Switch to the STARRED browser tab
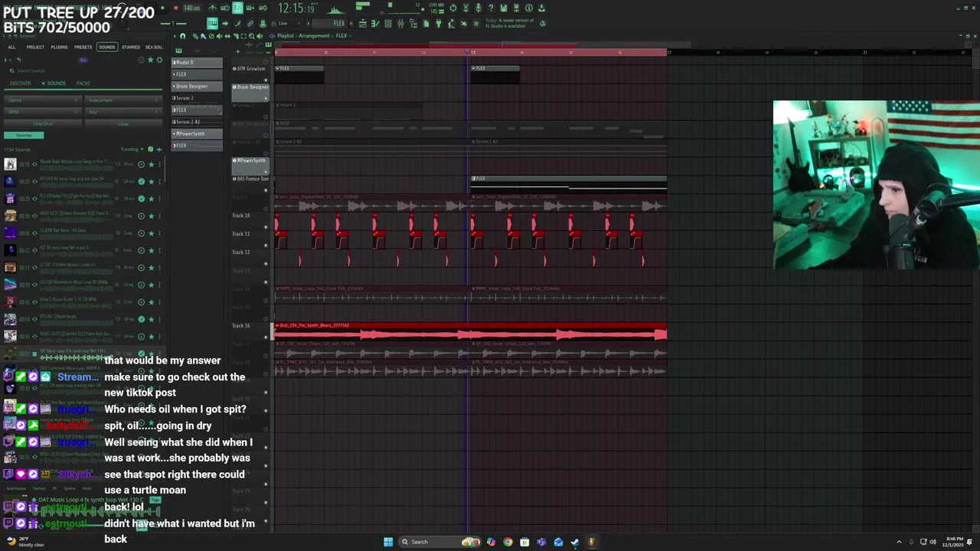The image size is (980, 551). [x=131, y=47]
